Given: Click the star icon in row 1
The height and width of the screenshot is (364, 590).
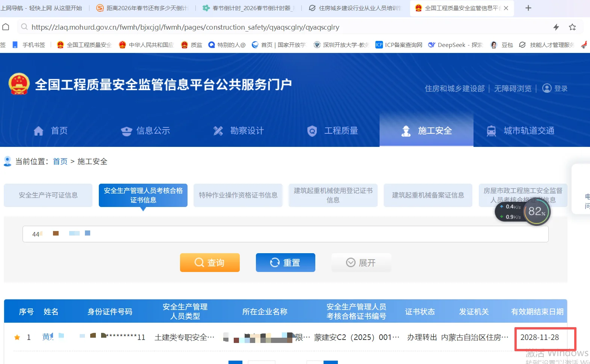Looking at the screenshot, I should click(17, 337).
